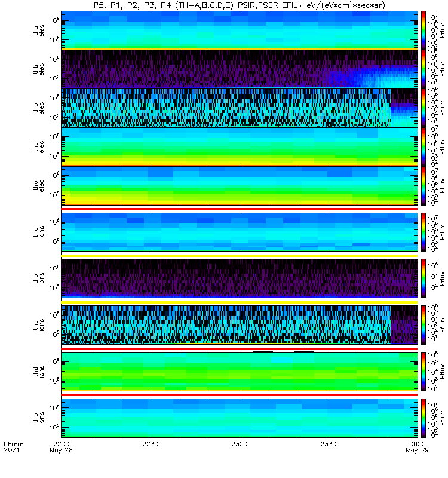Click the thb ions spectrogram panel

pos(240,278)
